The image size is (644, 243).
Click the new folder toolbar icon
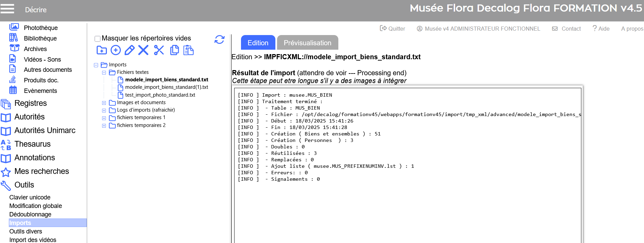click(101, 50)
